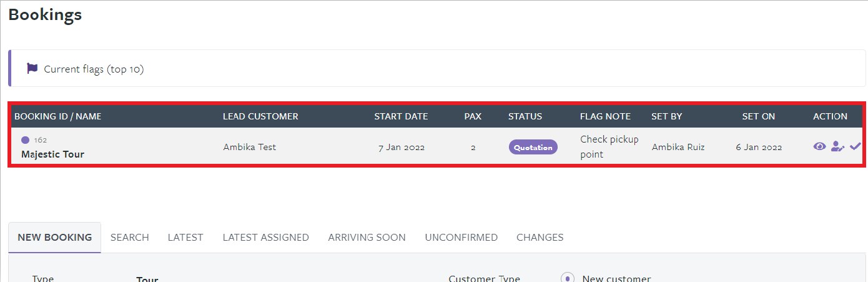
Task: Click the START DATE column header
Action: [x=402, y=116]
